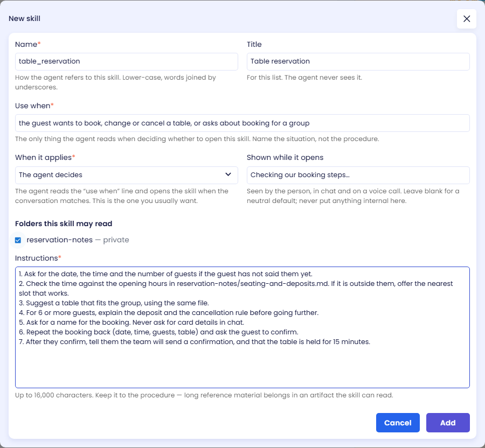485x448 pixels.
Task: Click the Name field containing table_reservation
Action: pyautogui.click(x=127, y=61)
